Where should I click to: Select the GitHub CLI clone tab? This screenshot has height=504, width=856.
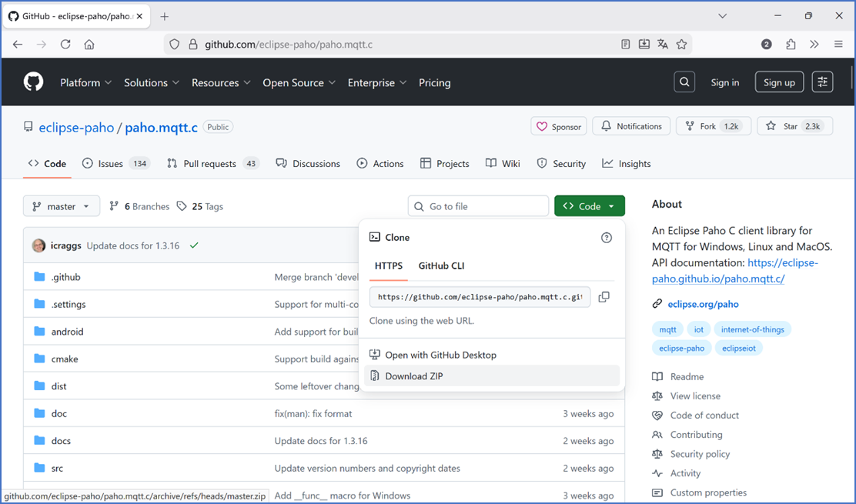coord(441,265)
